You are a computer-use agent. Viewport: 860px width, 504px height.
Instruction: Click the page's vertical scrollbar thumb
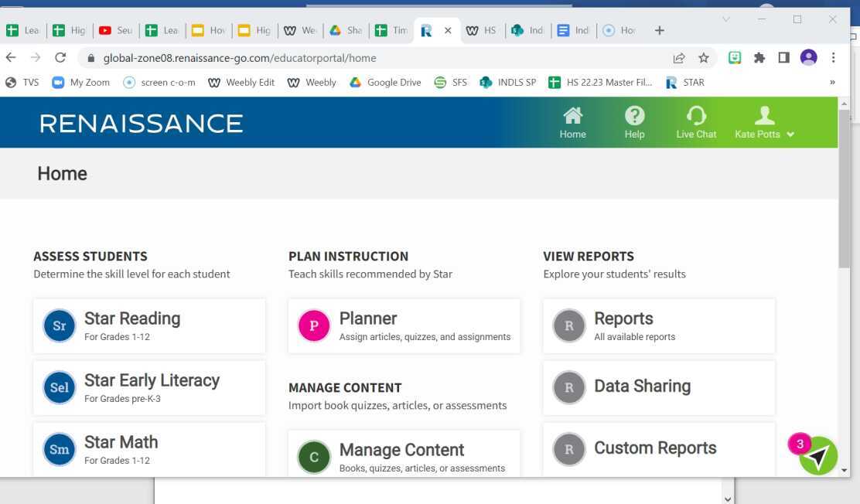844,189
